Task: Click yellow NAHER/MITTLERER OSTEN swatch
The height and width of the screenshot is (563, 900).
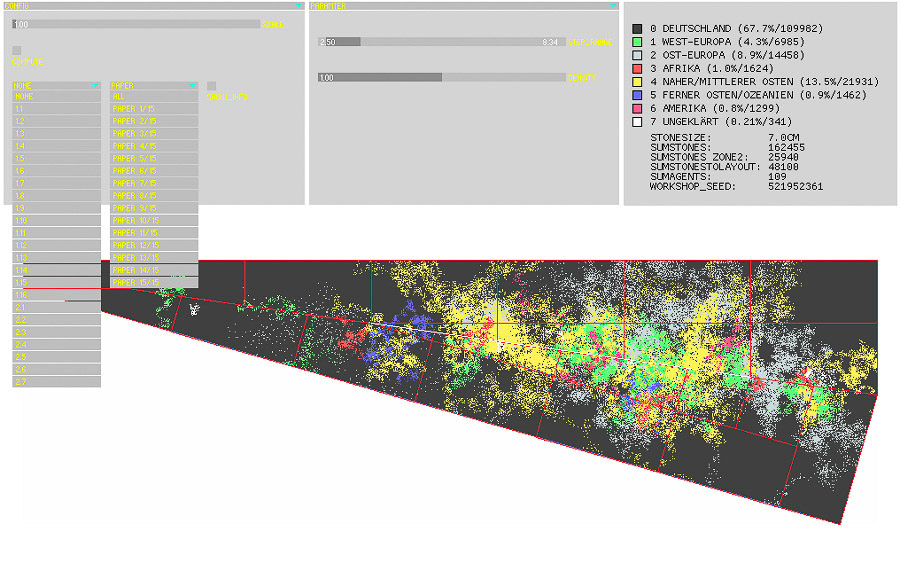Action: coord(637,82)
